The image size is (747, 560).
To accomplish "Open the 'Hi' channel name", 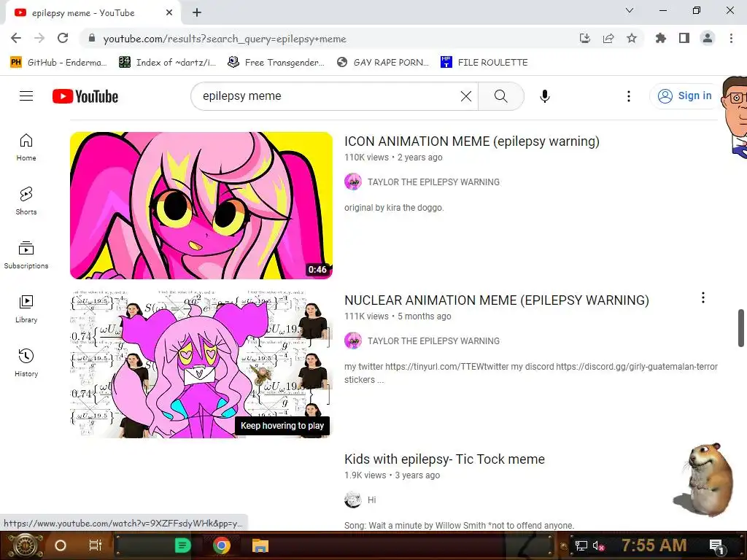I will point(371,500).
